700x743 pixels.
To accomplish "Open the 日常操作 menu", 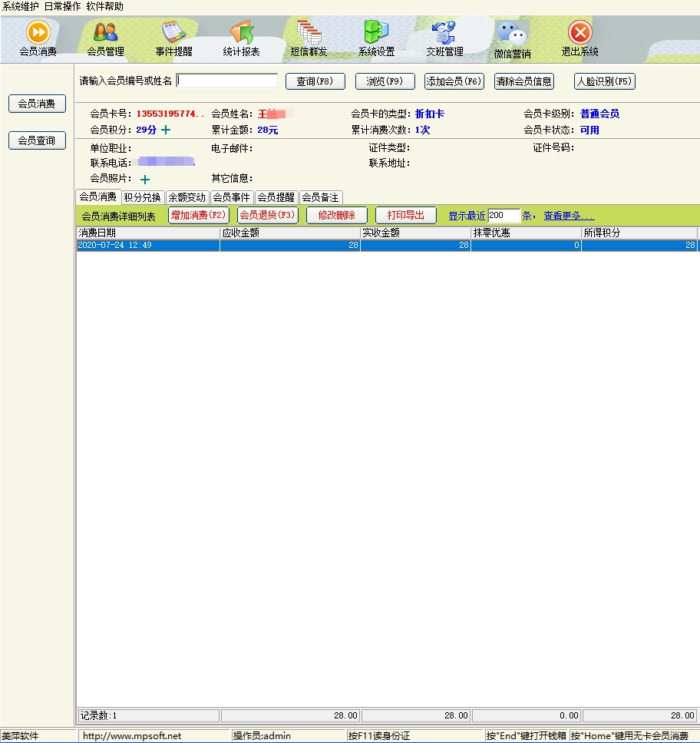I will pyautogui.click(x=62, y=6).
